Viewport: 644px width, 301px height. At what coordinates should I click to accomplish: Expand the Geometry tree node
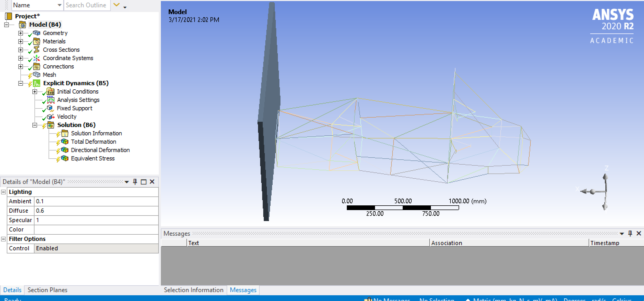click(x=21, y=33)
